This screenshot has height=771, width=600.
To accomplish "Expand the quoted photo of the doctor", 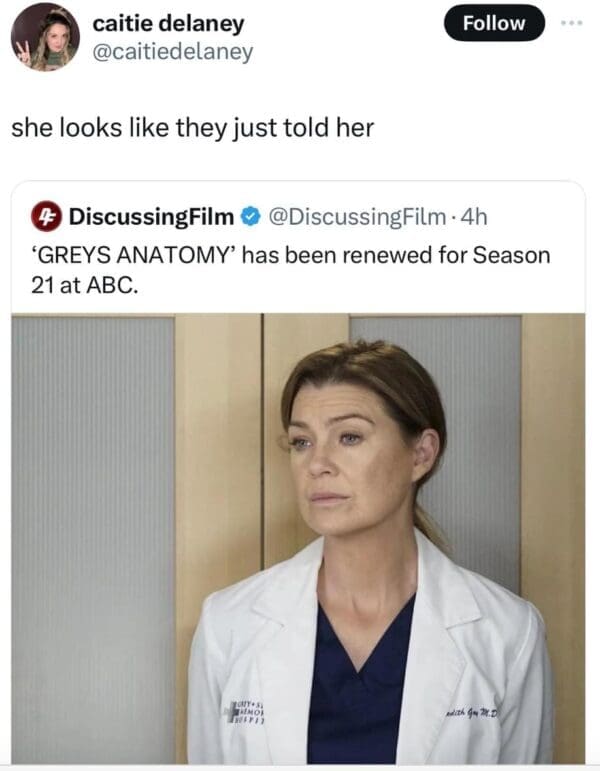I will [298, 538].
